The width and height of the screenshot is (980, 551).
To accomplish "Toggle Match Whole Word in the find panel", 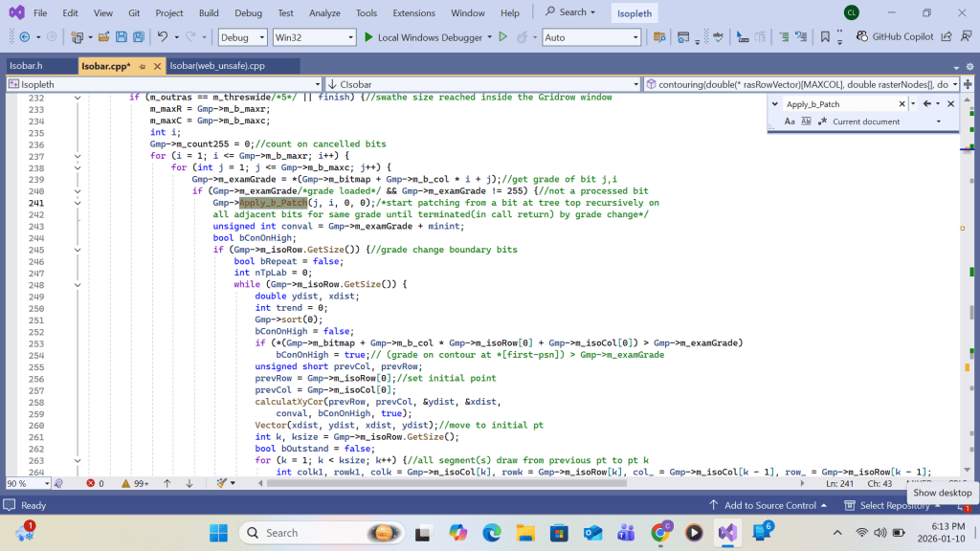I will point(806,121).
